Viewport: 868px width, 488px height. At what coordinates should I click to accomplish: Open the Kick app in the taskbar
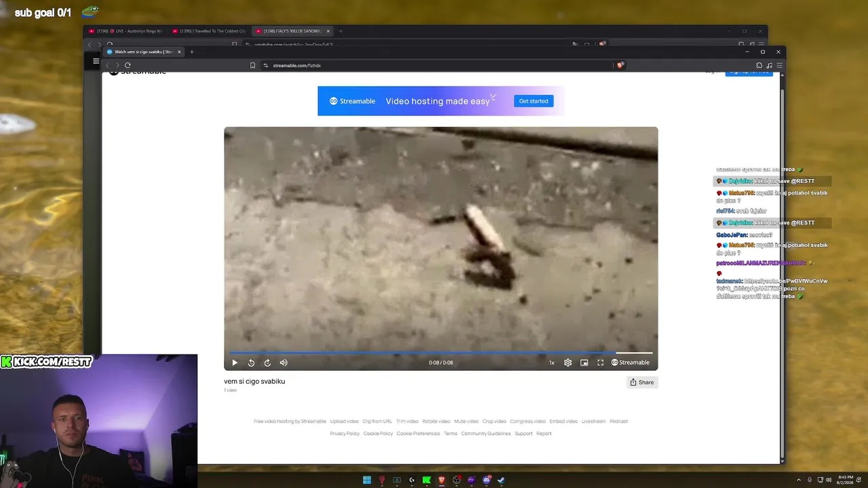[x=427, y=480]
